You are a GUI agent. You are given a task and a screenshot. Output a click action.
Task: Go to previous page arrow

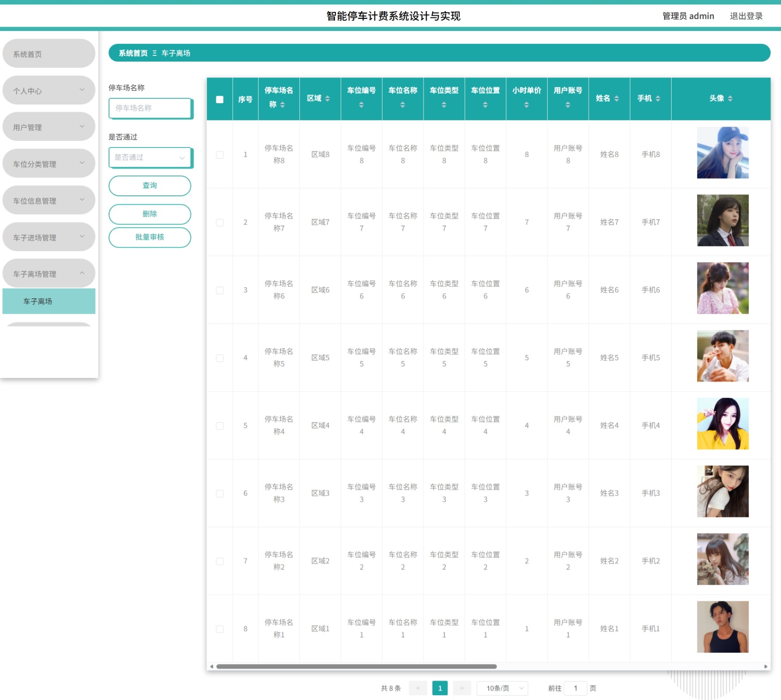[418, 688]
